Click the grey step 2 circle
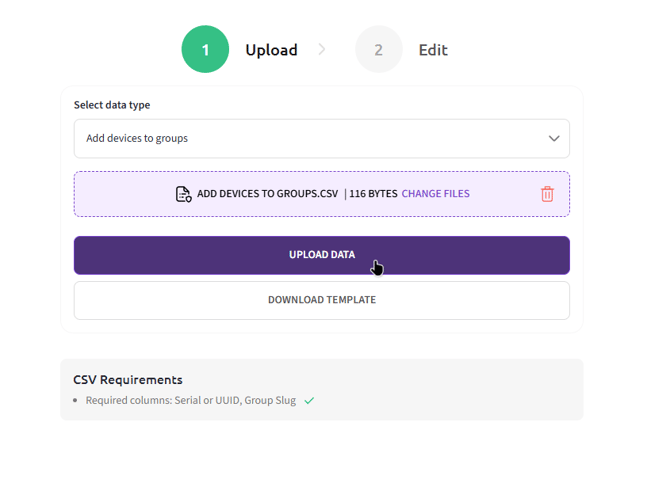 (378, 50)
